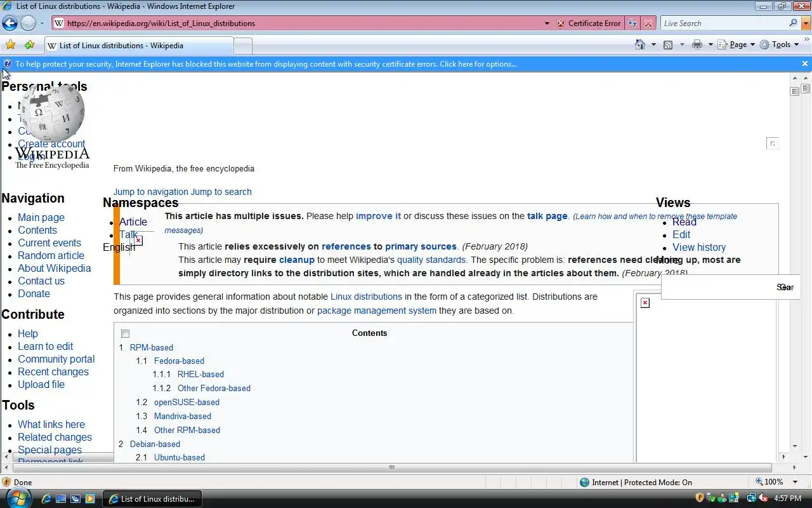Open the Page menu
Screen dimensions: 812x508
[737, 44]
